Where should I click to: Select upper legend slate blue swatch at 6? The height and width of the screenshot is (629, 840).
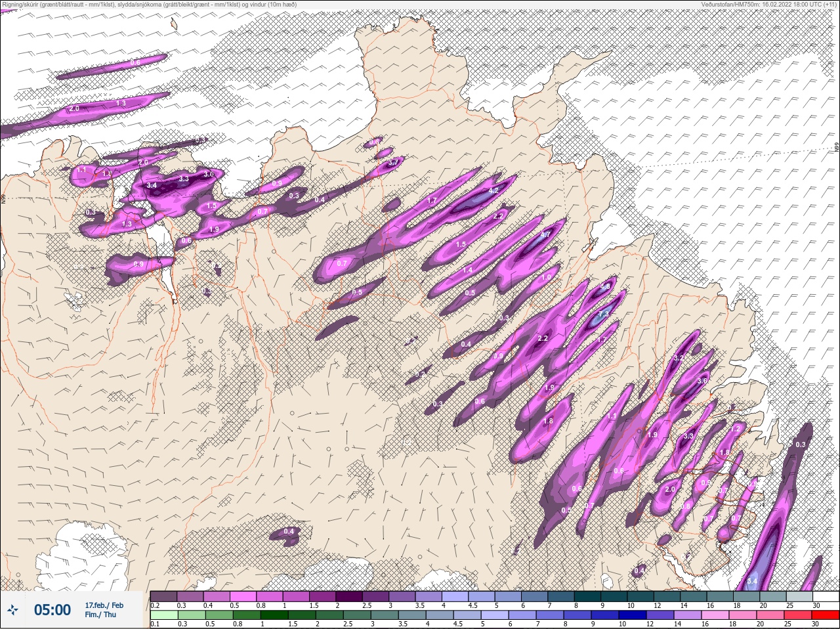pos(535,596)
